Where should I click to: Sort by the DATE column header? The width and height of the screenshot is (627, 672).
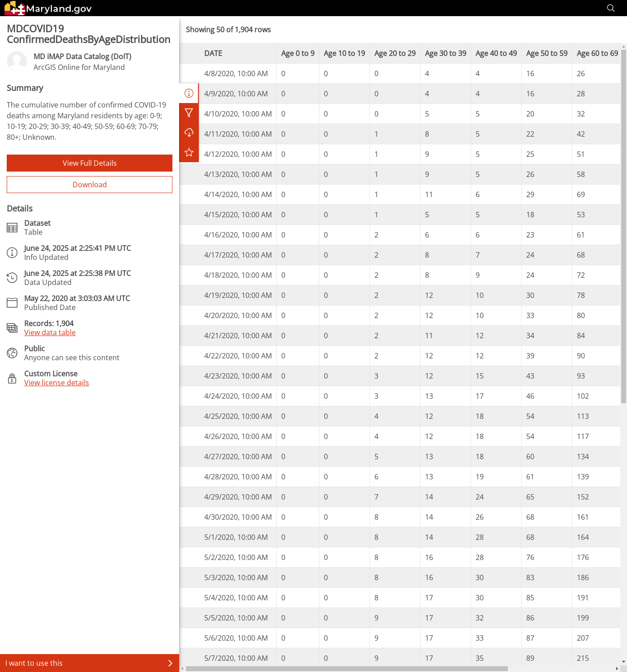coord(213,53)
